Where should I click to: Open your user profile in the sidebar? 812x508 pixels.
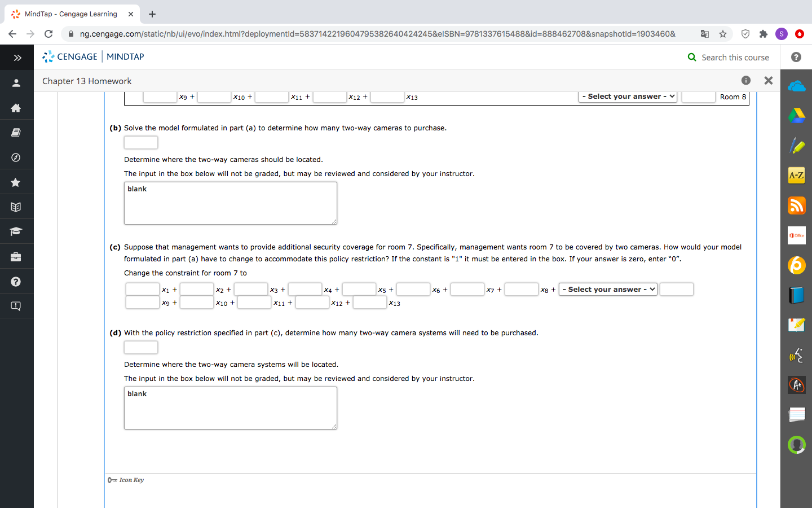point(16,82)
